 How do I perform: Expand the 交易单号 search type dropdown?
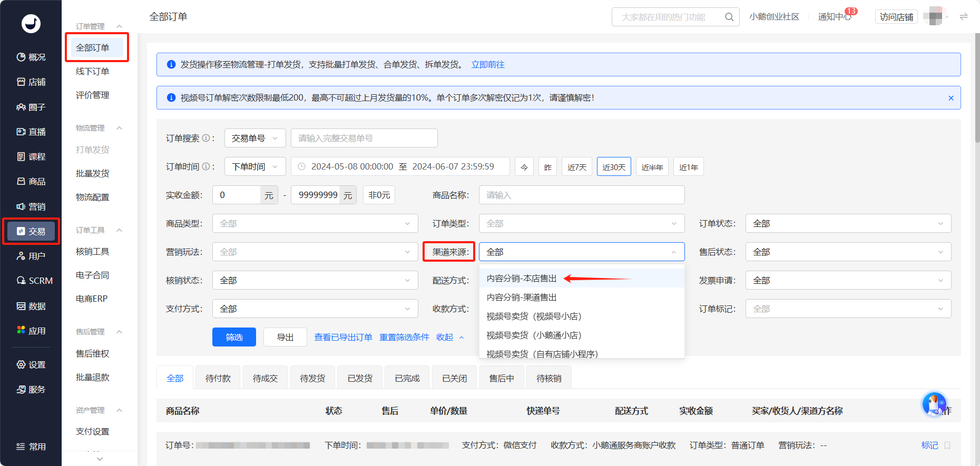(255, 138)
